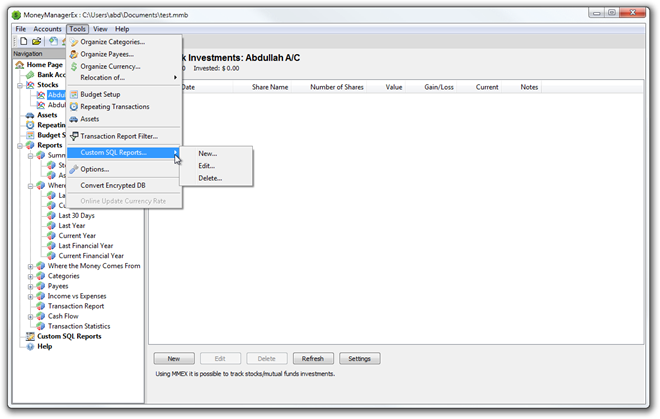Screen dimensions: 660x419
Task: Open the Custom SQL Reports submenu arrow
Action: pos(175,152)
